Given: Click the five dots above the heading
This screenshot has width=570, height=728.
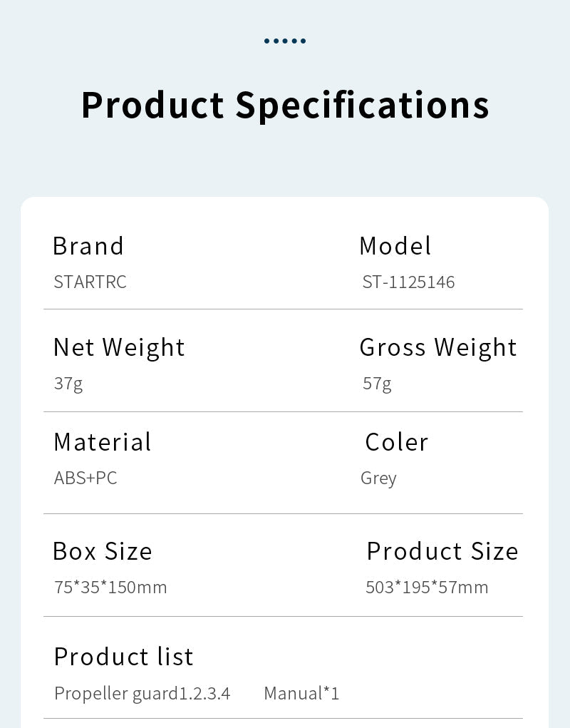Looking at the screenshot, I should [x=285, y=41].
